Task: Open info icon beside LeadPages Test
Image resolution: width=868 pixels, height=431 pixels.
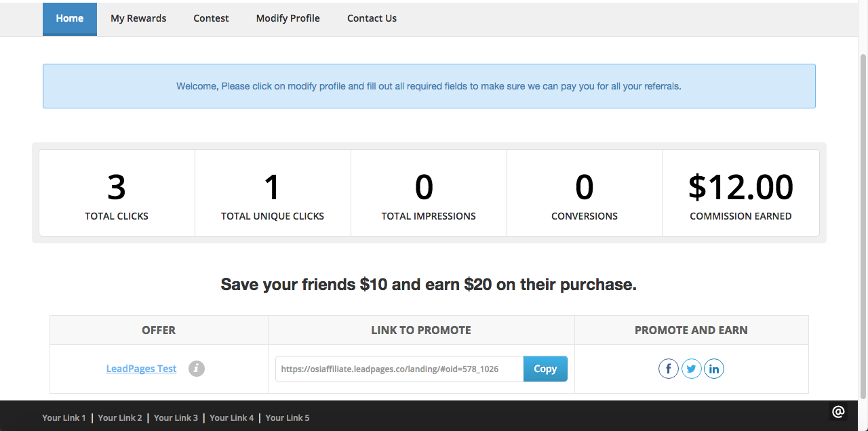Action: tap(197, 369)
